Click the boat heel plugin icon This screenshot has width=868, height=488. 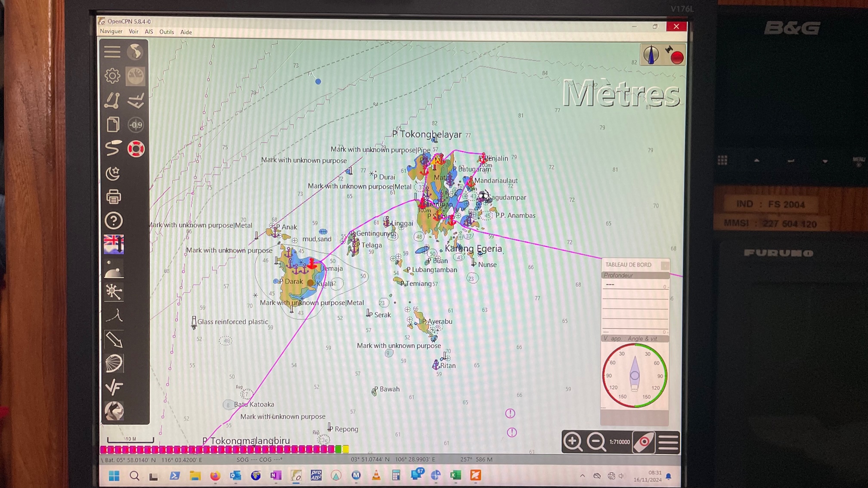136,101
